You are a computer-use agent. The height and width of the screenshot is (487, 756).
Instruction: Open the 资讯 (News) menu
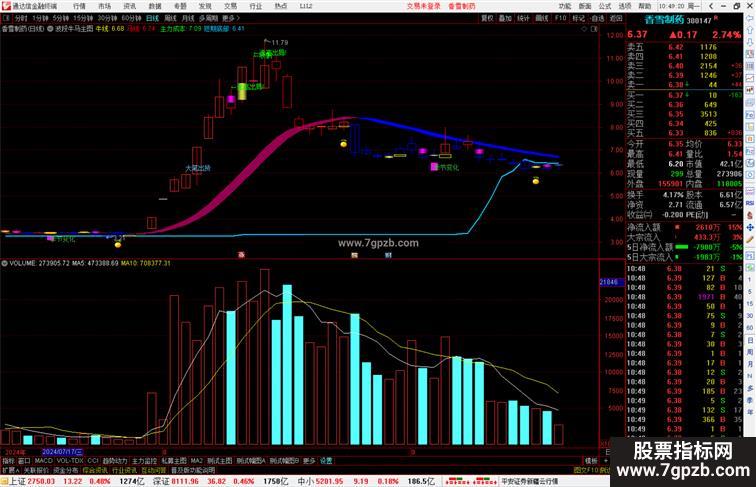coord(130,6)
